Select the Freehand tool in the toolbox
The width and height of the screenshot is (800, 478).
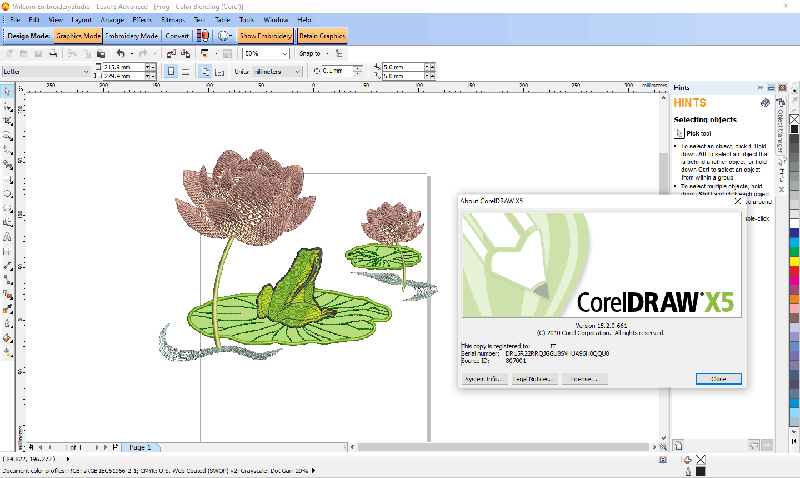click(x=7, y=150)
